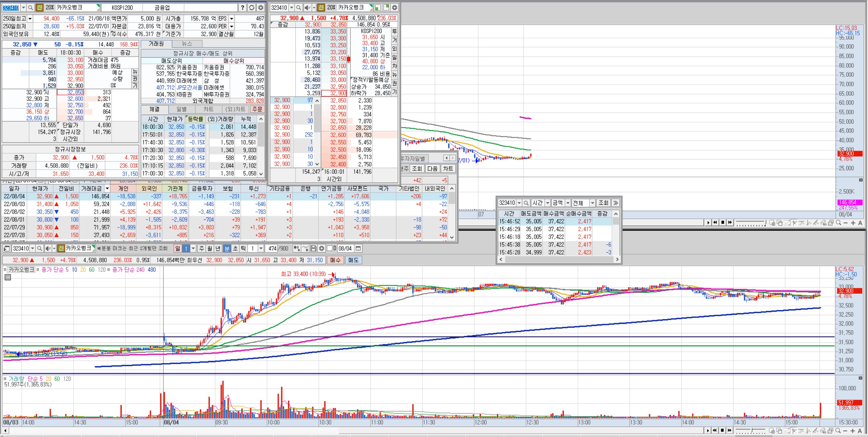Open settings gear in the order book window
The height and width of the screenshot is (437, 868).
coord(394,8)
